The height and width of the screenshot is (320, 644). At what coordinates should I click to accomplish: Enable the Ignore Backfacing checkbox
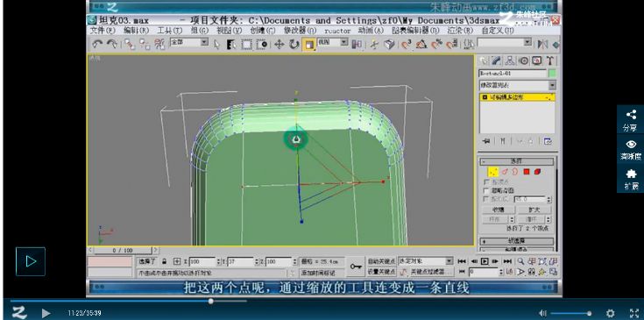pos(487,190)
